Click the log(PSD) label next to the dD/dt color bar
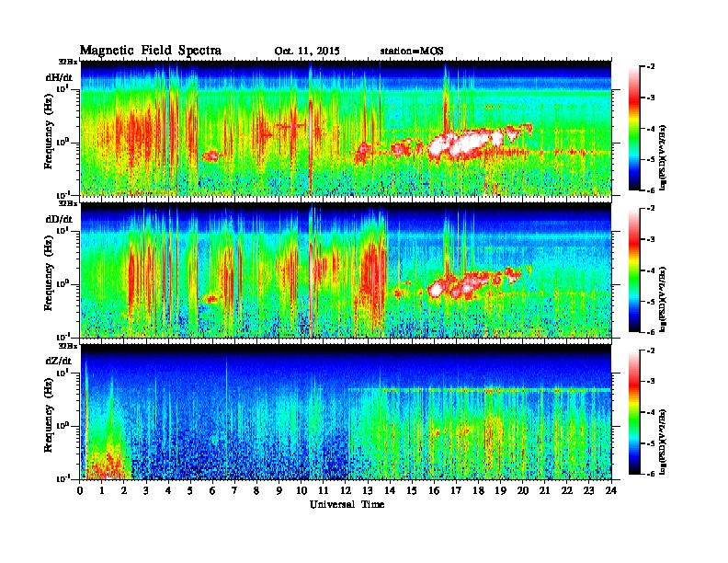 coord(663,298)
